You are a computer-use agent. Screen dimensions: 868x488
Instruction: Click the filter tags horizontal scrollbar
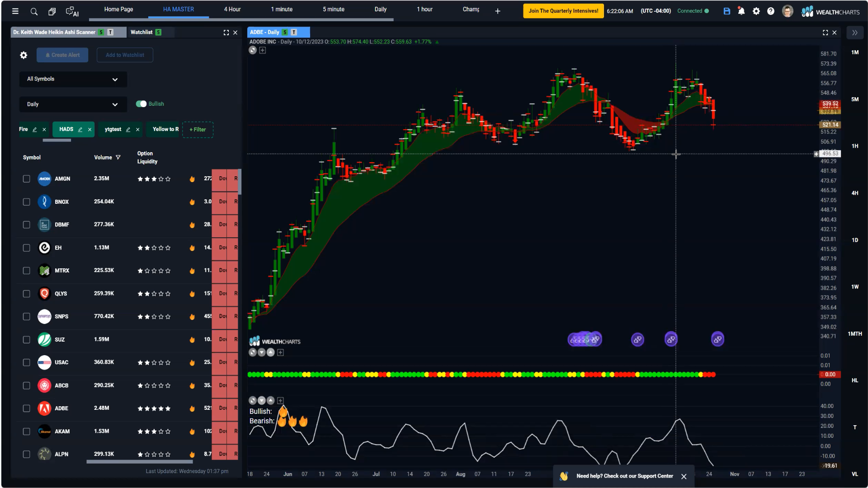pos(57,141)
